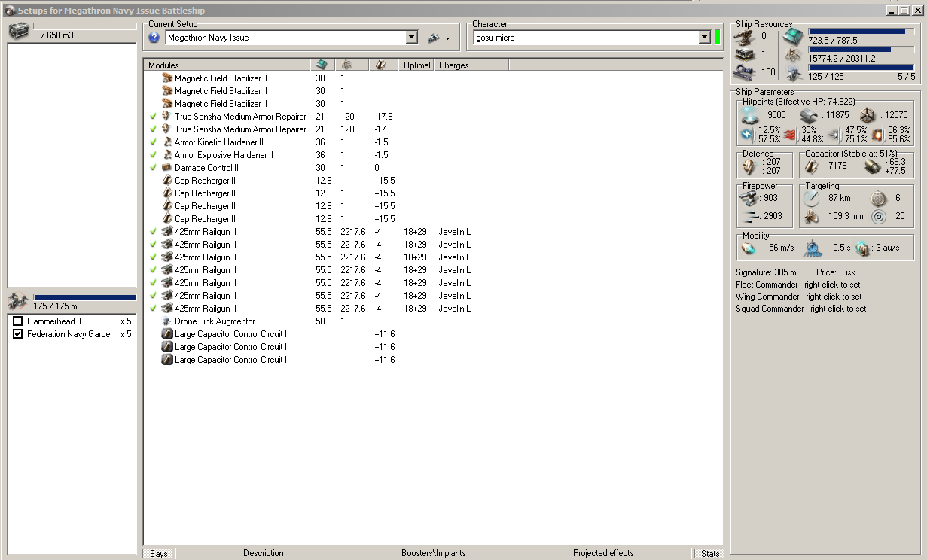Click the sensor strength icon showing 25

(x=878, y=216)
